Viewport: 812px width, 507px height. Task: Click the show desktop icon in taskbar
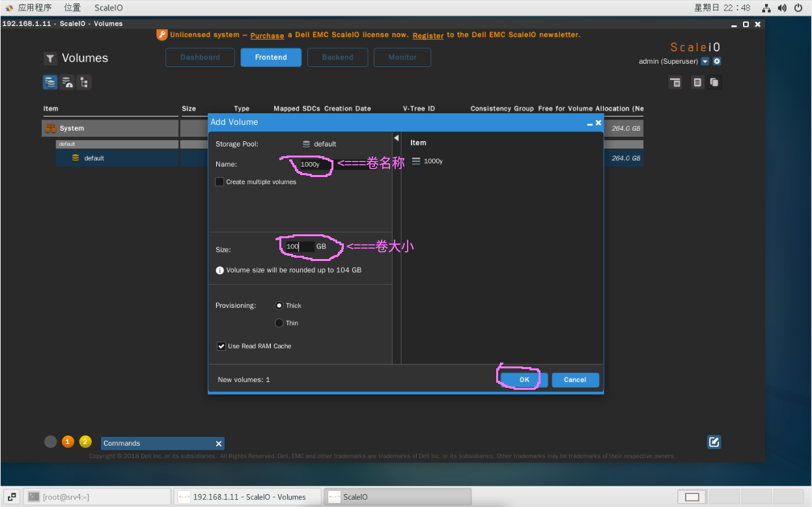[12, 497]
